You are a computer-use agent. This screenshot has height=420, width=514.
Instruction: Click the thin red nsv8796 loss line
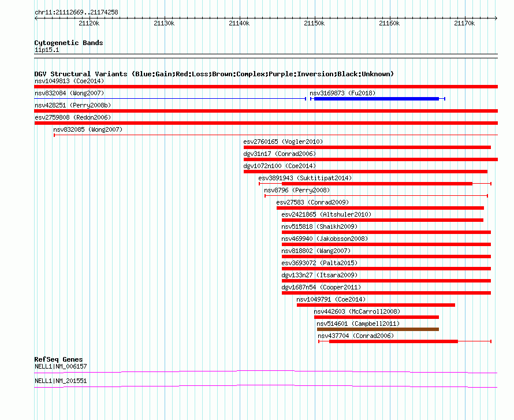[x=377, y=196]
